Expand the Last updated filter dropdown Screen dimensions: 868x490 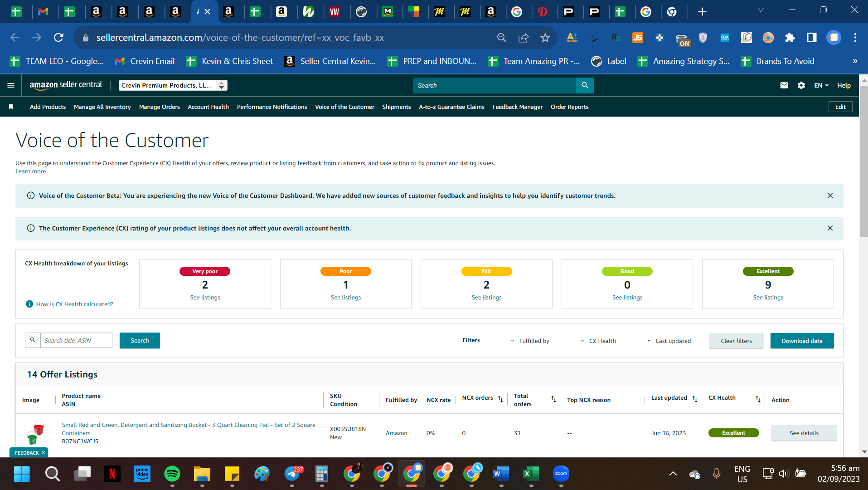pyautogui.click(x=669, y=341)
